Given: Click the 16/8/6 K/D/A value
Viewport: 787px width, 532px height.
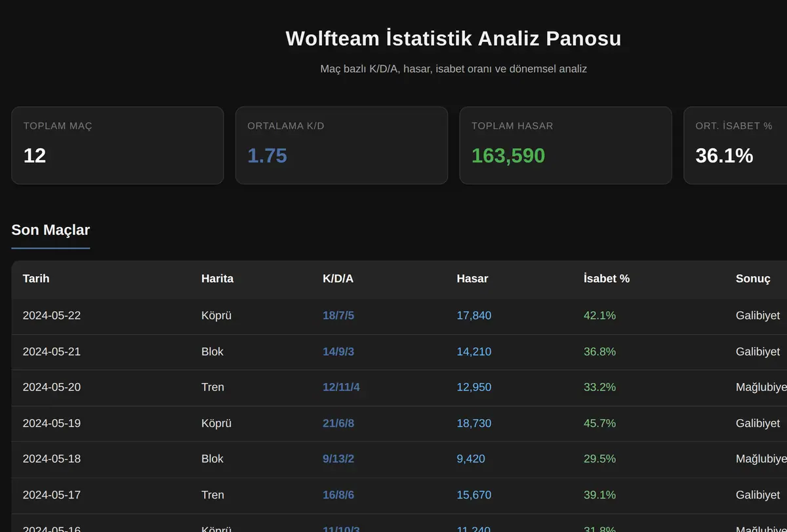Looking at the screenshot, I should (x=338, y=495).
